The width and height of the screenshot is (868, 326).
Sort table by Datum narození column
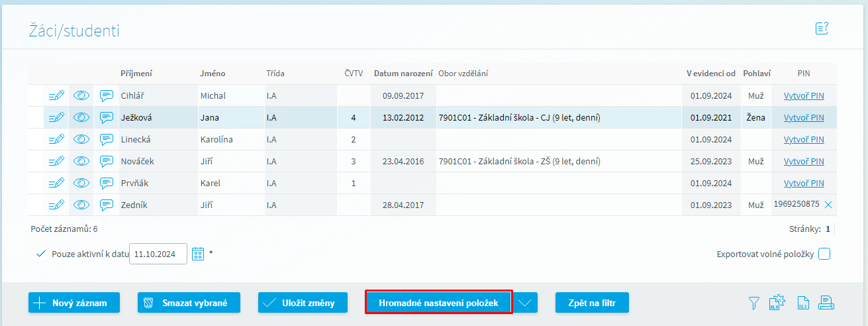pos(403,74)
